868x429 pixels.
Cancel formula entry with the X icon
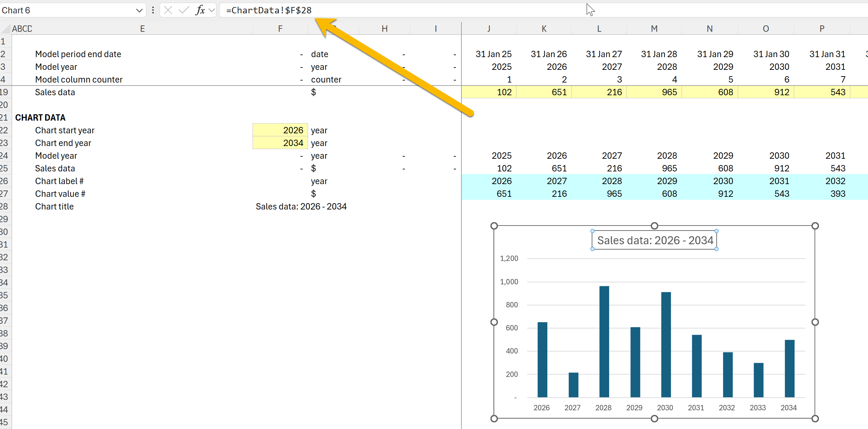168,10
